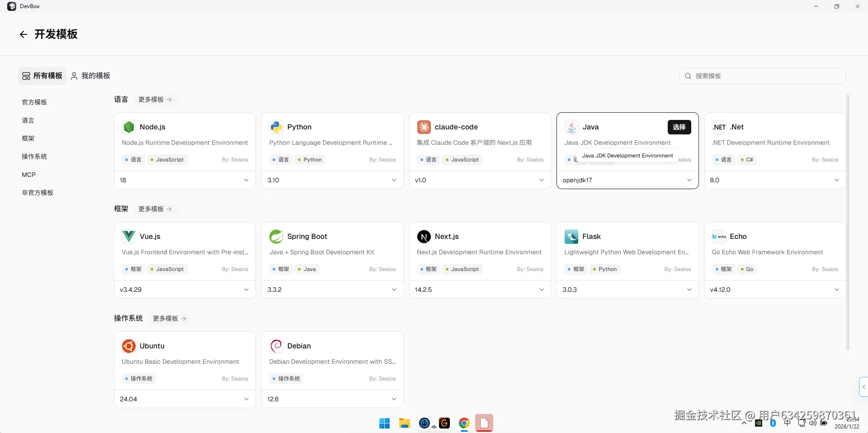Click the 操作系统 tag on the Debian card
This screenshot has height=433, width=868.
pos(286,379)
